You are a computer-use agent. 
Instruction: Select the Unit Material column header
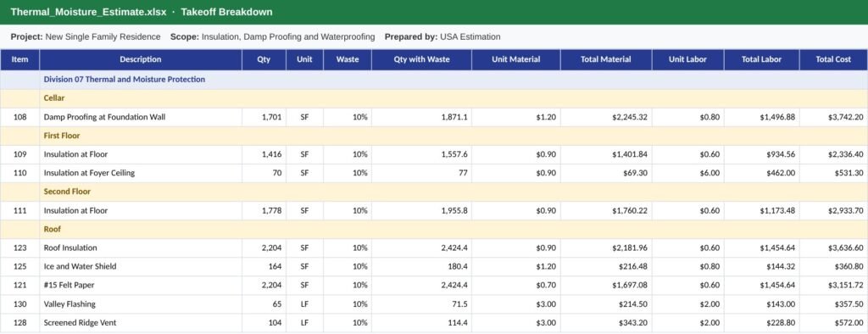(516, 60)
